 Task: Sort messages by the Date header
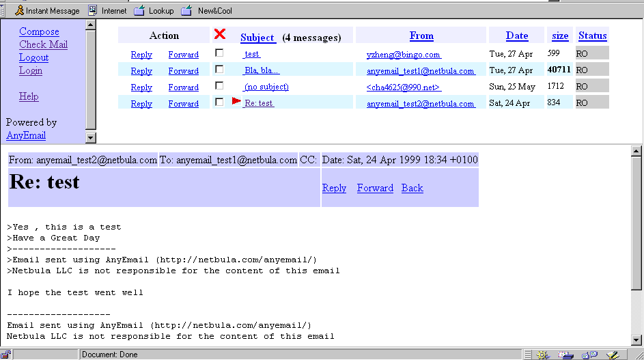click(517, 36)
